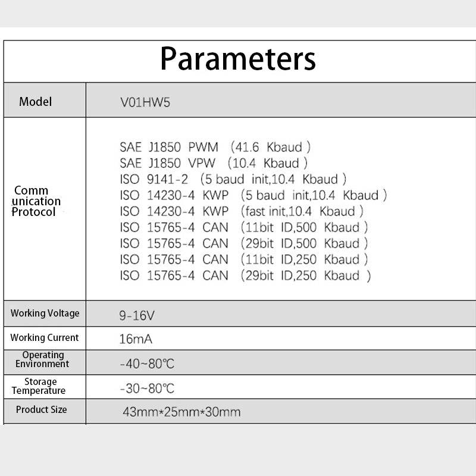Image resolution: width=476 pixels, height=476 pixels.
Task: Select CAN 11bit ID, 500 Kbaud line
Action: 244,227
